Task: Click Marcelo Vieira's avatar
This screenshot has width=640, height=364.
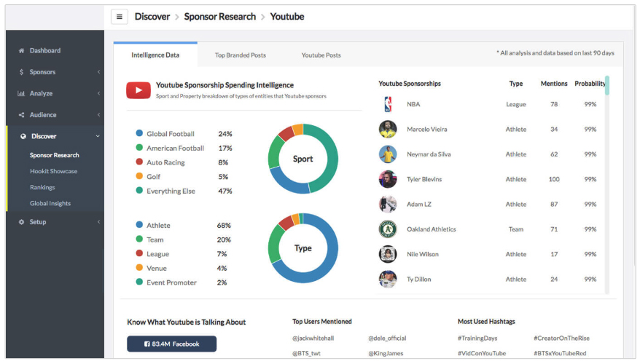Action: click(x=388, y=129)
